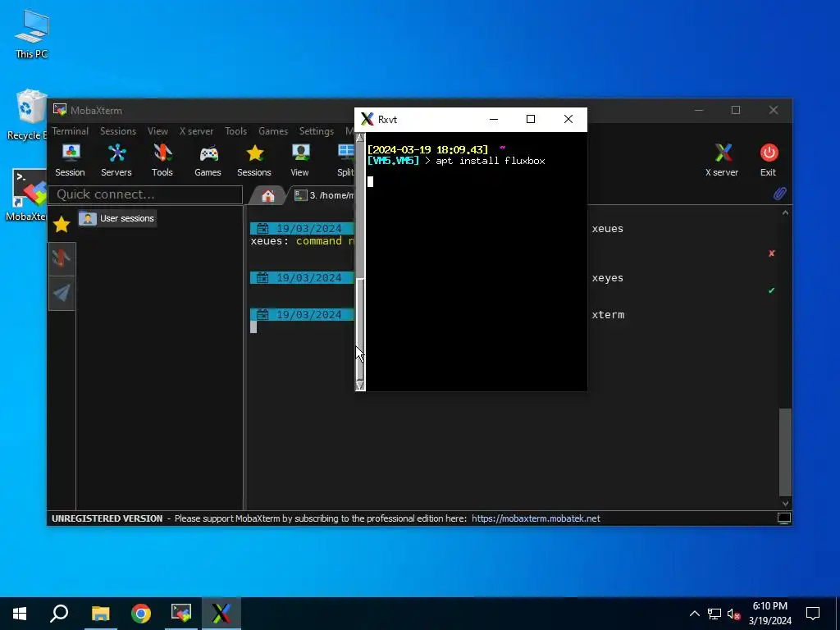Screen dimensions: 840x630
Task: Open the Sessions star toolbar icon
Action: coord(254,160)
